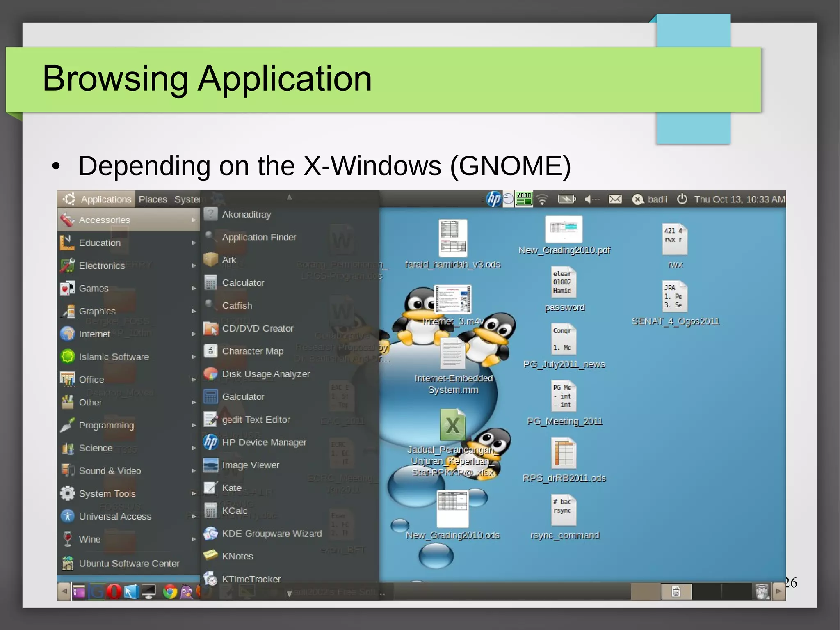Viewport: 840px width, 630px height.
Task: Select New_Grading2010.ods file
Action: tap(453, 515)
